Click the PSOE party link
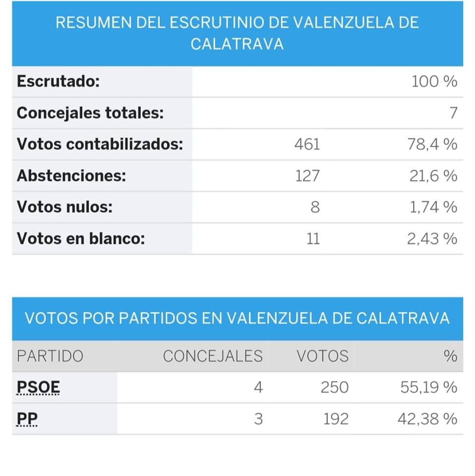The height and width of the screenshot is (476, 475). click(38, 387)
